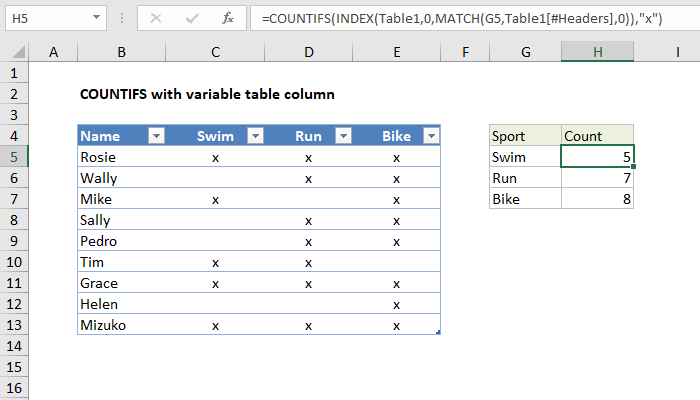Select column header G

click(x=525, y=52)
